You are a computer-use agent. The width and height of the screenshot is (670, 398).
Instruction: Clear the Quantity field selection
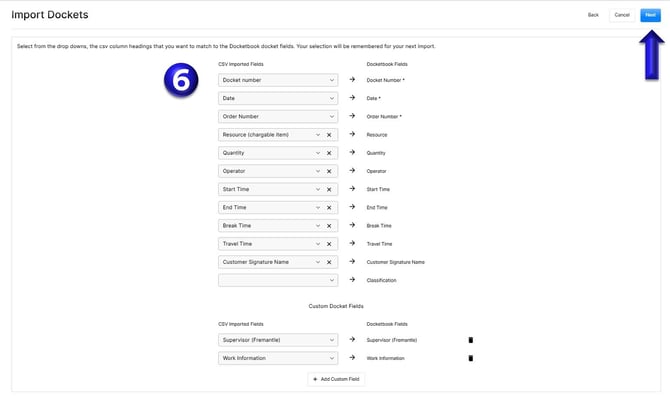[329, 153]
